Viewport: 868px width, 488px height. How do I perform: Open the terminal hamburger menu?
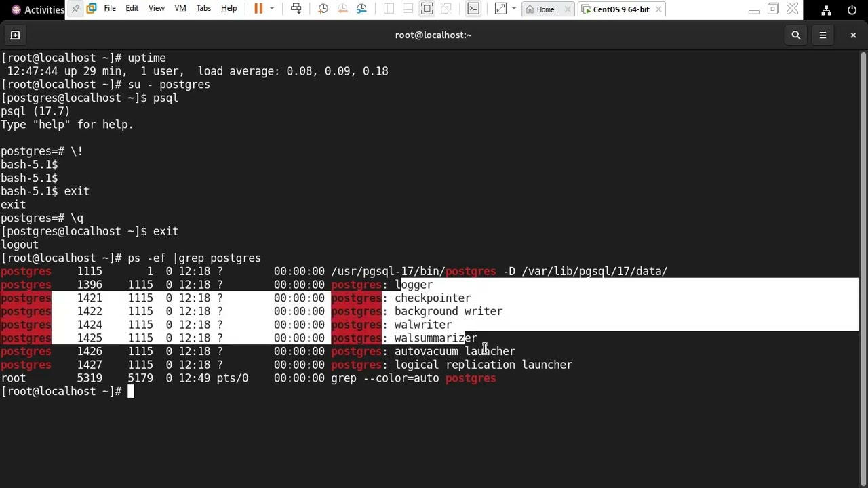tap(823, 35)
